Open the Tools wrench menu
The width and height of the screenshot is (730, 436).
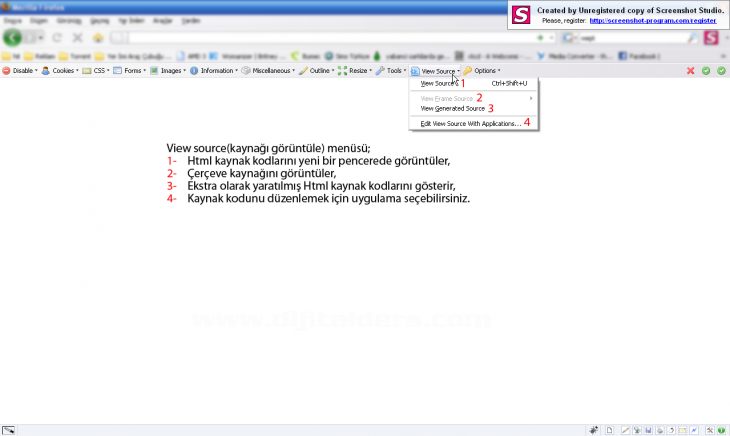(x=381, y=71)
